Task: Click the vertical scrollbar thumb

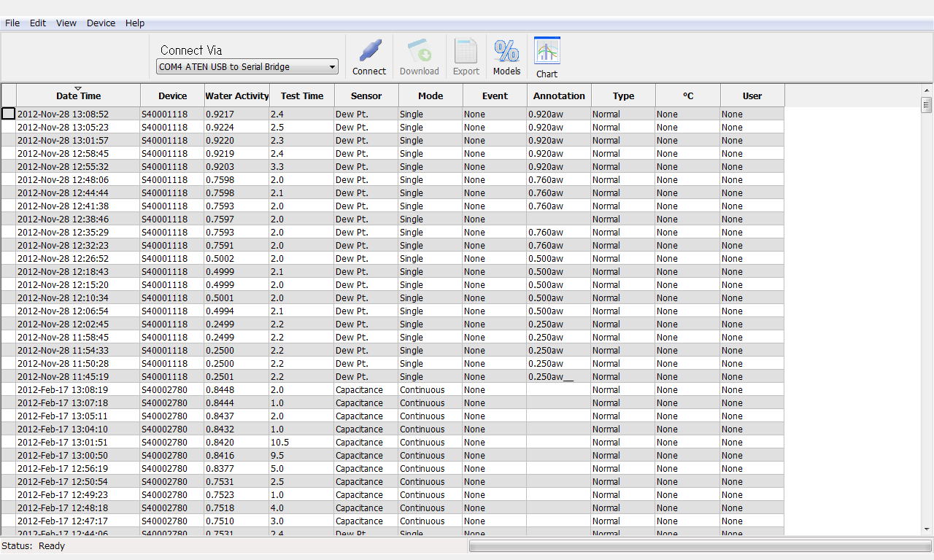Action: [x=927, y=104]
